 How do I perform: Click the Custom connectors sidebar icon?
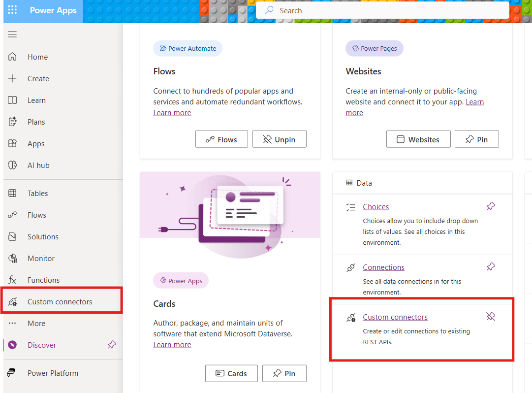12,302
